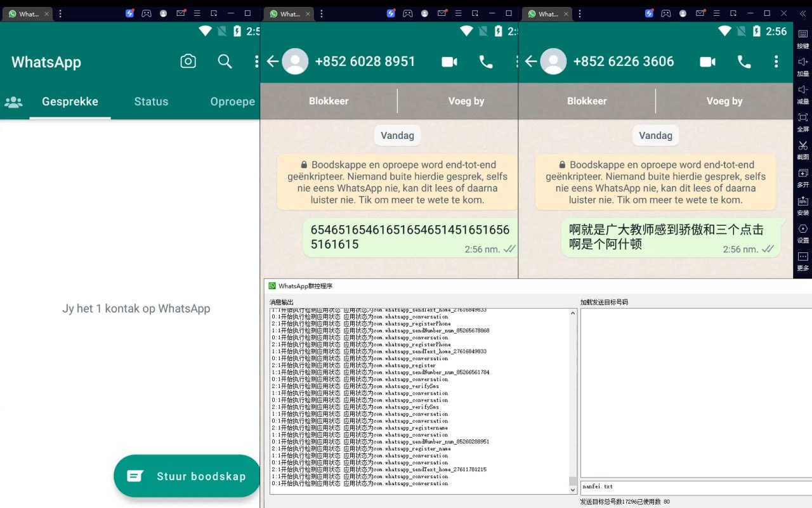Open the WhatsApp camera icon
The image size is (812, 508).
click(188, 61)
